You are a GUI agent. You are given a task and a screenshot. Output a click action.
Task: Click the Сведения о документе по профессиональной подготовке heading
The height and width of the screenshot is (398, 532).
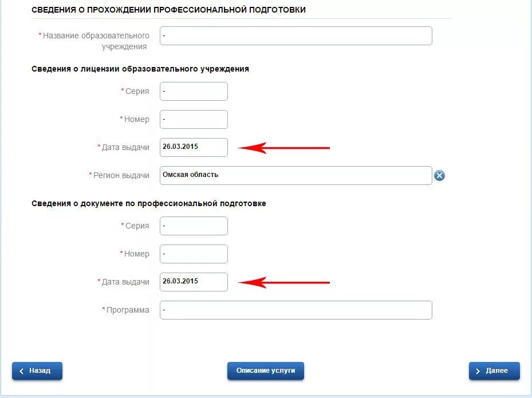pos(149,203)
